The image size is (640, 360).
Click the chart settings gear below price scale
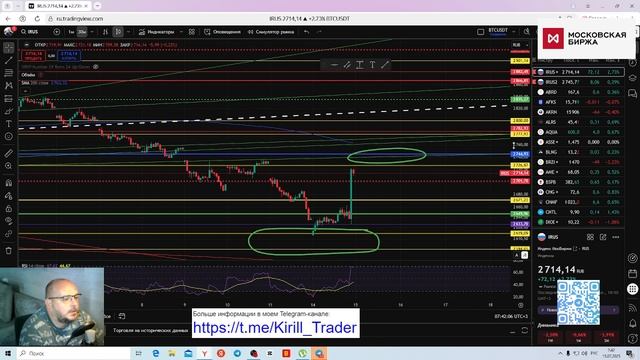520,305
